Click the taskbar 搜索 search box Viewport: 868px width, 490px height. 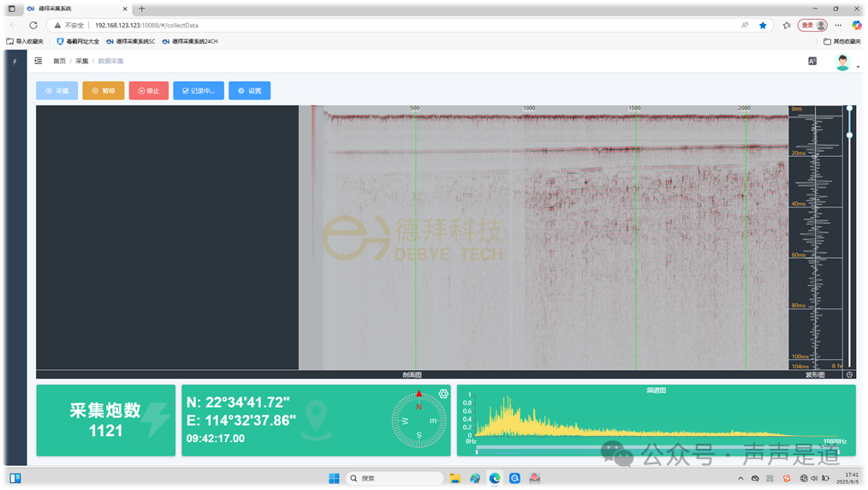(395, 478)
